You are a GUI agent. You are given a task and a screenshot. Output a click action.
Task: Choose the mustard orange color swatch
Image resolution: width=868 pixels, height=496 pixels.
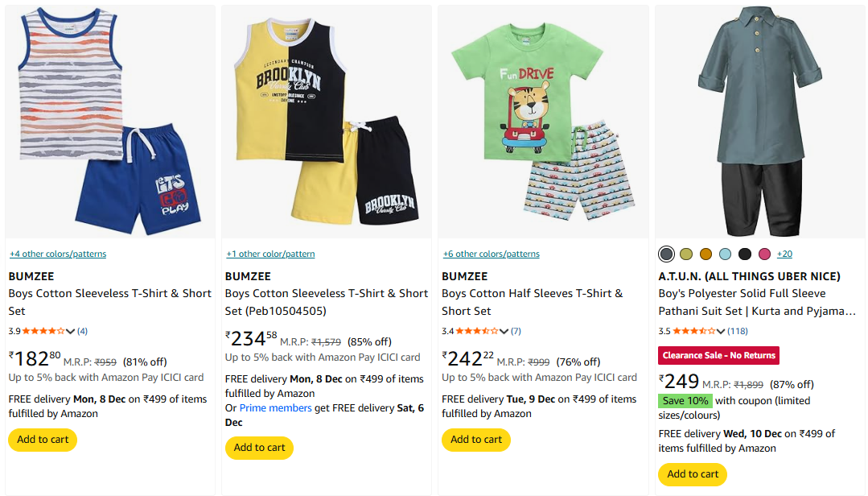click(x=706, y=254)
